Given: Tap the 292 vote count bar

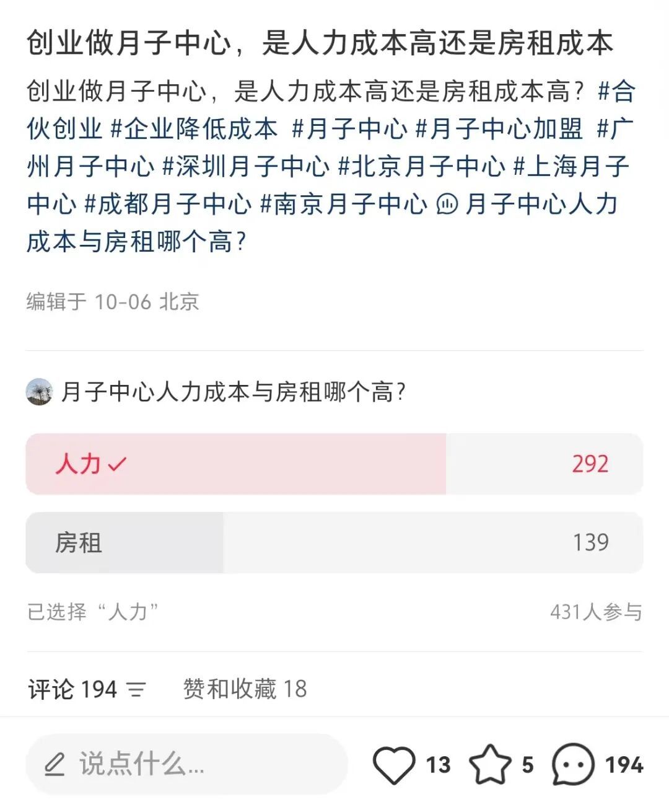Looking at the screenshot, I should click(x=590, y=464).
